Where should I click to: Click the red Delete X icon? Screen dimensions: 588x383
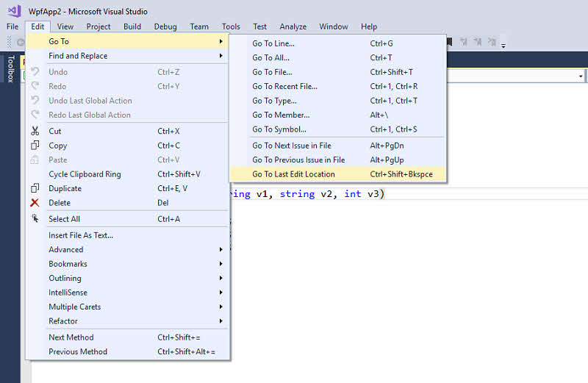pos(35,203)
